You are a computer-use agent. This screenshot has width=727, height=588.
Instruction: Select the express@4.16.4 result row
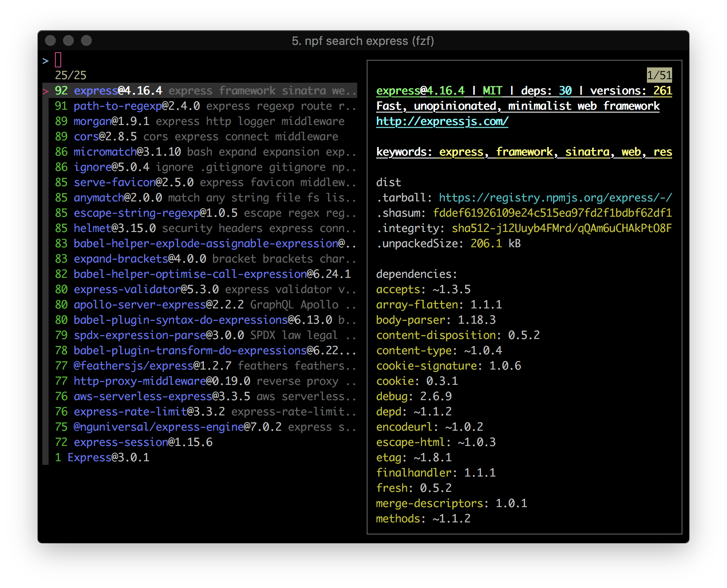[x=200, y=90]
